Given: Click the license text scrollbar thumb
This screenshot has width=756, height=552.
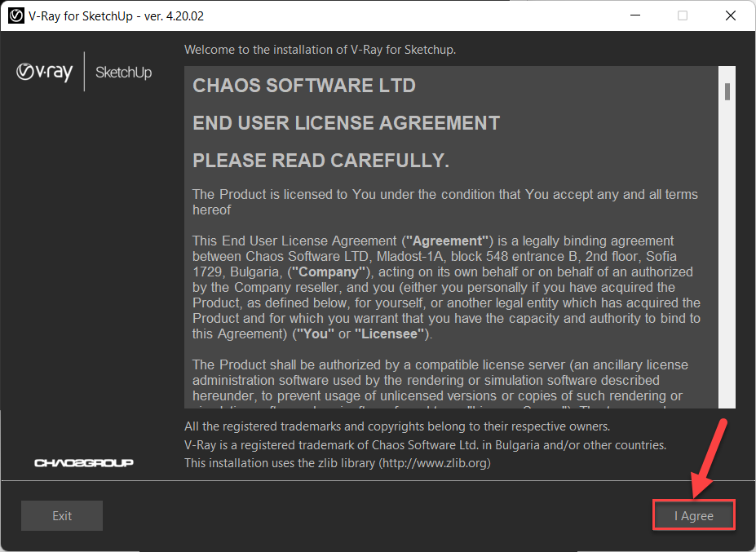Looking at the screenshot, I should pyautogui.click(x=727, y=91).
